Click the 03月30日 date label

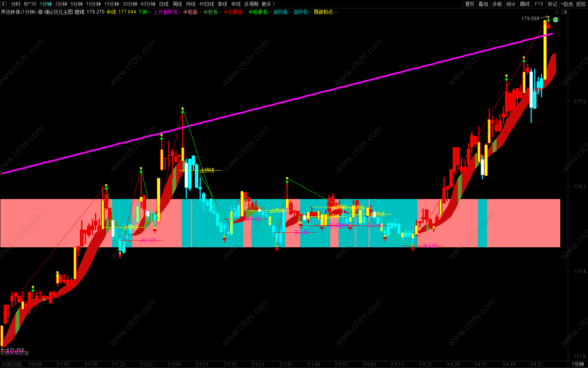pyautogui.click(x=12, y=364)
